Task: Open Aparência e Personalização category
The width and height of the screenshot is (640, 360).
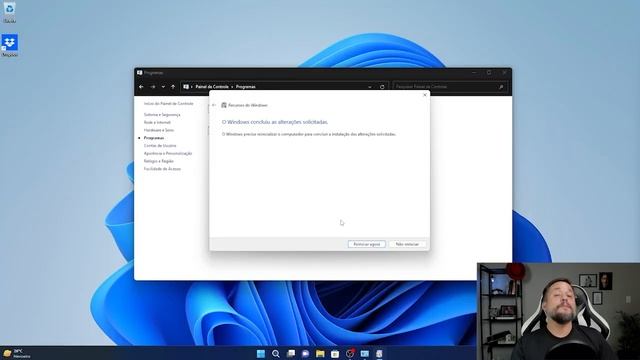Action: [168, 153]
